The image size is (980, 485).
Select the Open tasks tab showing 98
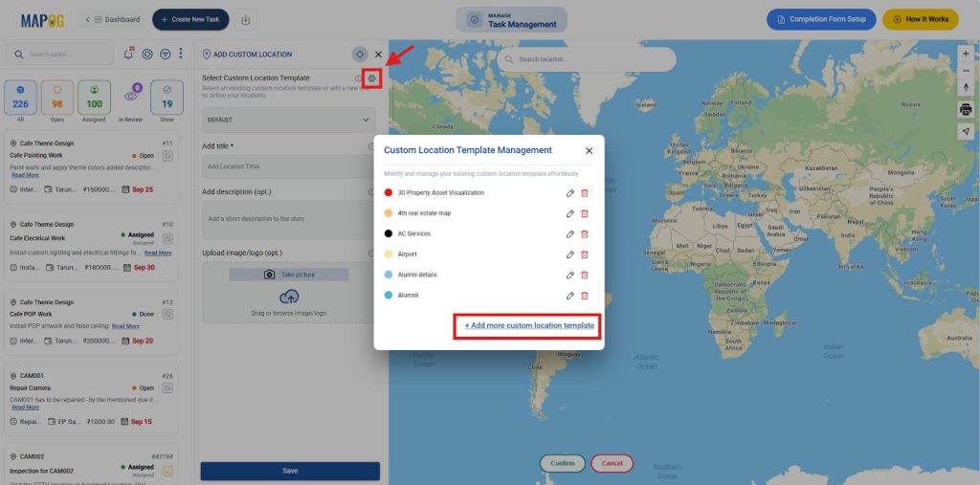pyautogui.click(x=57, y=98)
